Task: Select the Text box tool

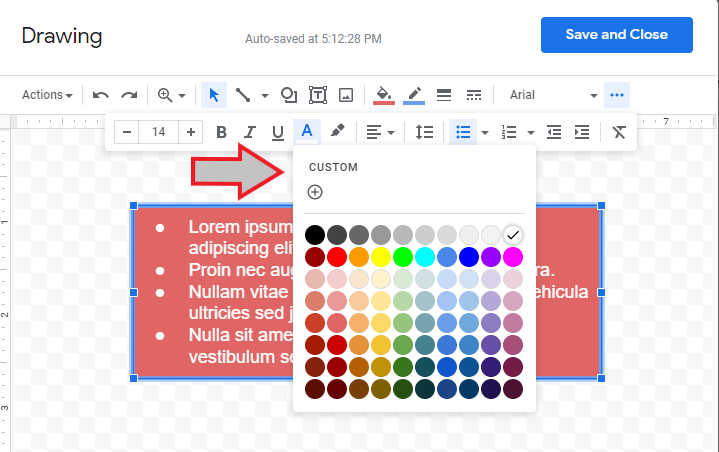Action: pyautogui.click(x=318, y=95)
